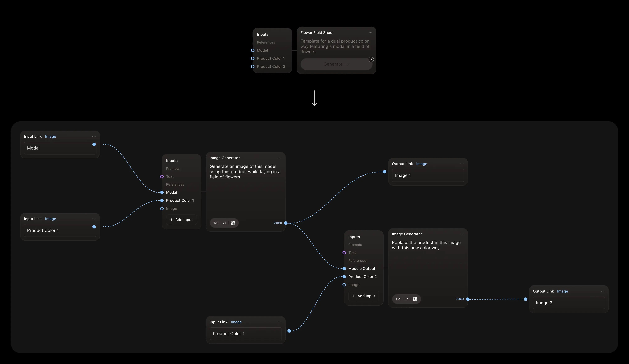
Task: Click the Flower Field Shoot template description text
Action: coord(335,46)
